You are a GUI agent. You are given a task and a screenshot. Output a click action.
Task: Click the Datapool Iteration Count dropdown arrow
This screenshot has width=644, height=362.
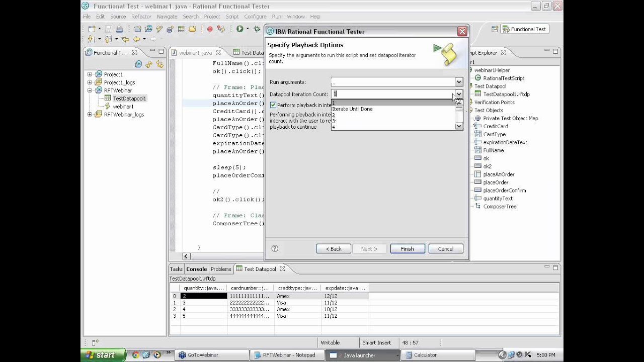458,94
